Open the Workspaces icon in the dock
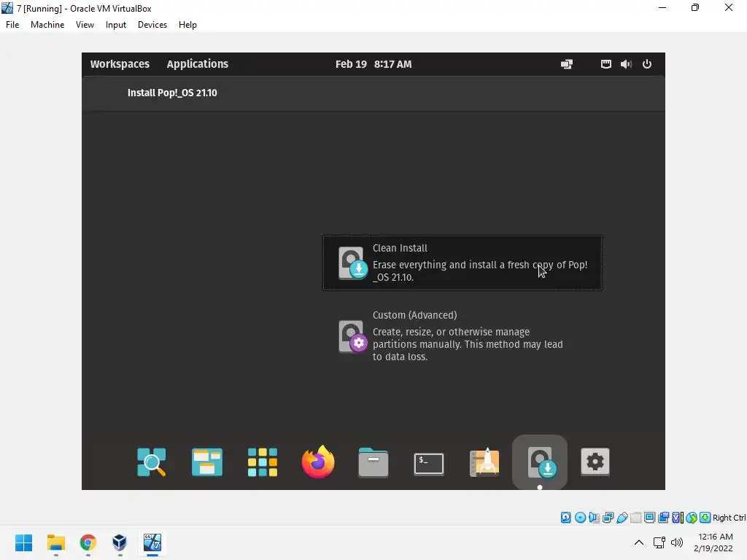747x560 pixels. pos(206,462)
